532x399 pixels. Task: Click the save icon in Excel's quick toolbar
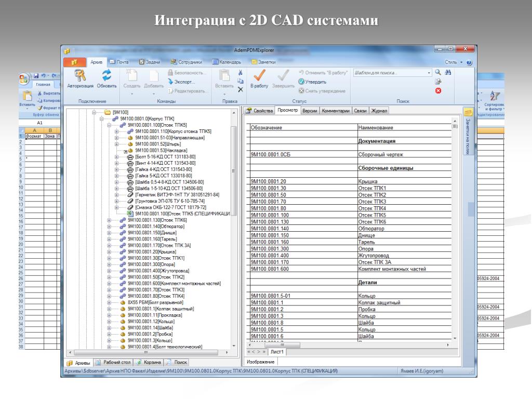36,76
